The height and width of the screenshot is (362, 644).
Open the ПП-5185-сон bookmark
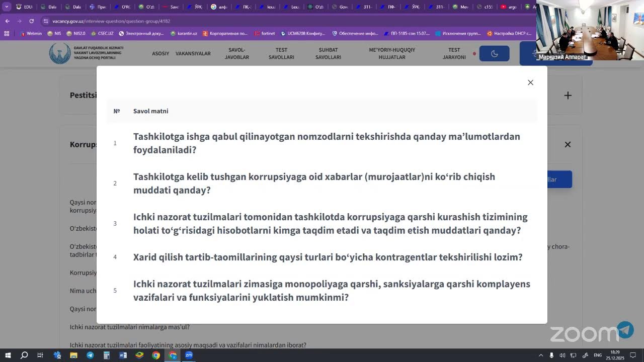[x=407, y=33]
